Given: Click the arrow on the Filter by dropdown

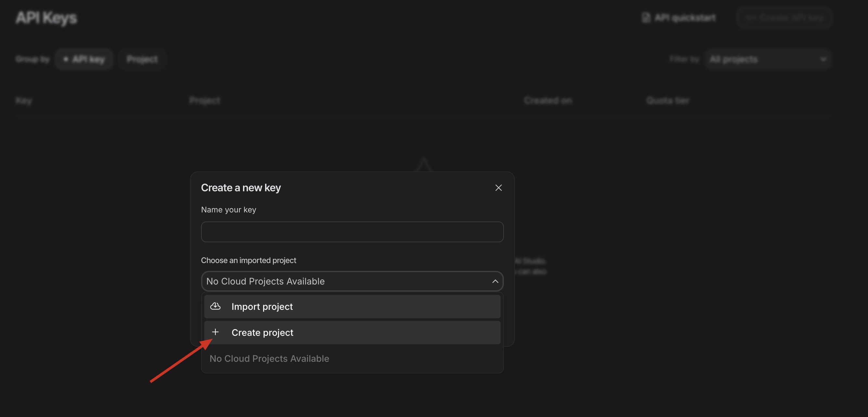Looking at the screenshot, I should pyautogui.click(x=823, y=59).
